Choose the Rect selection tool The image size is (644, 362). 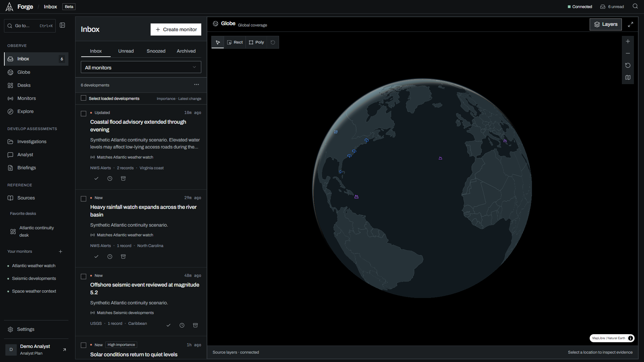click(235, 42)
